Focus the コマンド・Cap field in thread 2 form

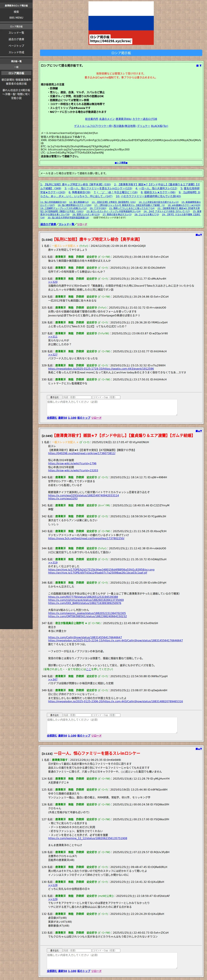tap(106, 715)
